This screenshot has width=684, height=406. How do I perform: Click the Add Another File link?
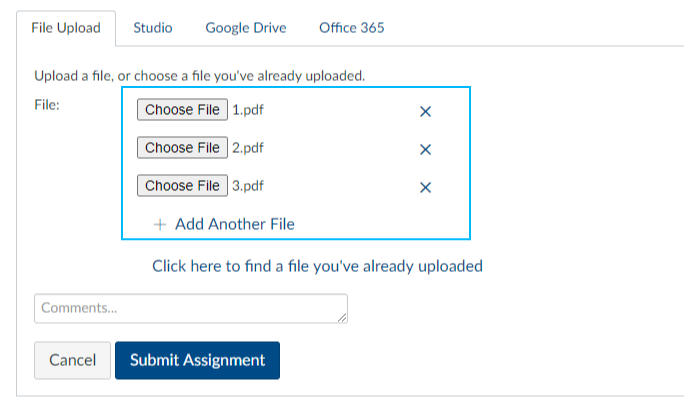coord(235,224)
